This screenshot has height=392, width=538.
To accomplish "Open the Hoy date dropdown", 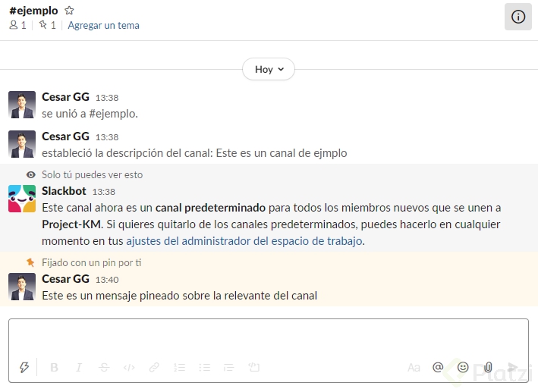I will (269, 69).
